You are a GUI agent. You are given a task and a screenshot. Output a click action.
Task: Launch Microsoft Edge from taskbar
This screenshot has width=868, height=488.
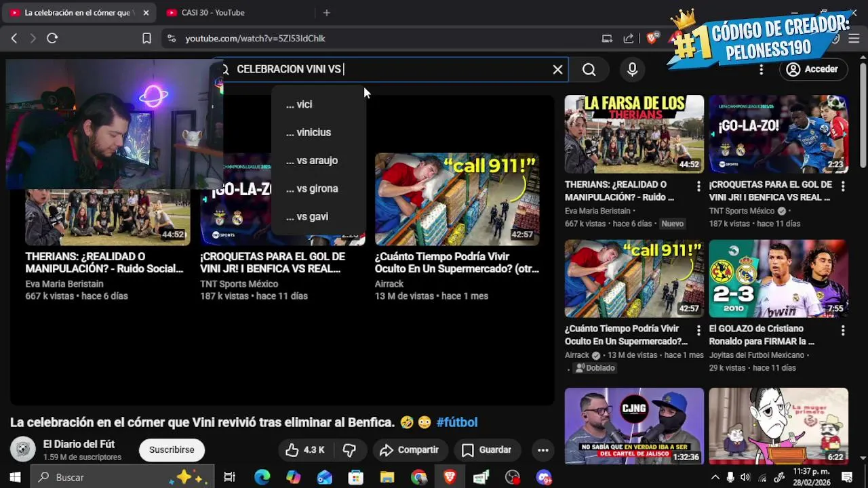262,478
